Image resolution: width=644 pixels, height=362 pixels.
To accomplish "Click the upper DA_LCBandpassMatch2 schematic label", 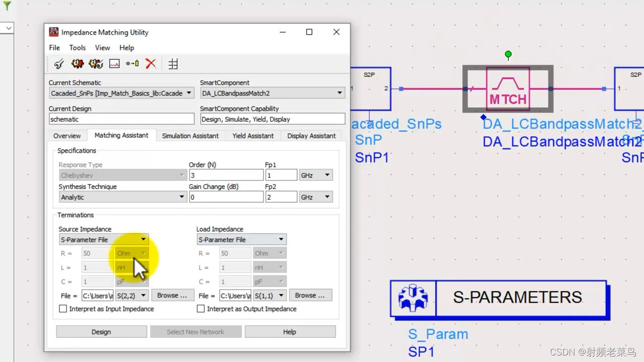I will coord(562,124).
